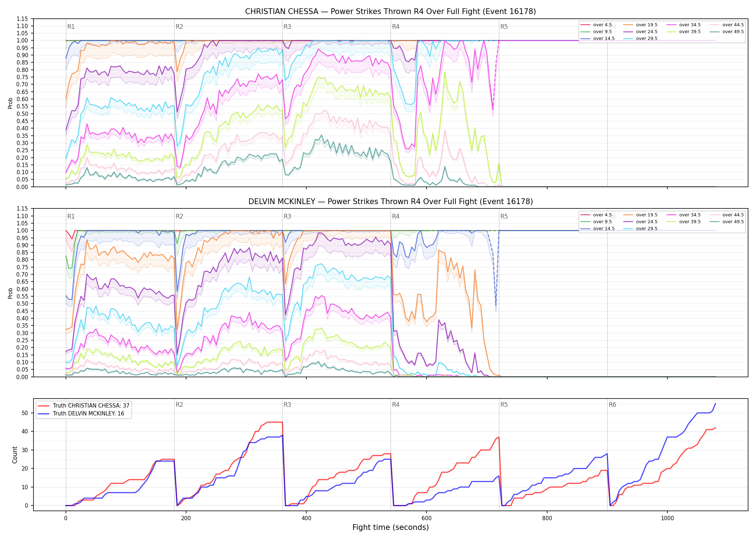756x540 pixels.
Task: Select 'over 34.5' legend entry in Chessa chart
Action: [684, 25]
